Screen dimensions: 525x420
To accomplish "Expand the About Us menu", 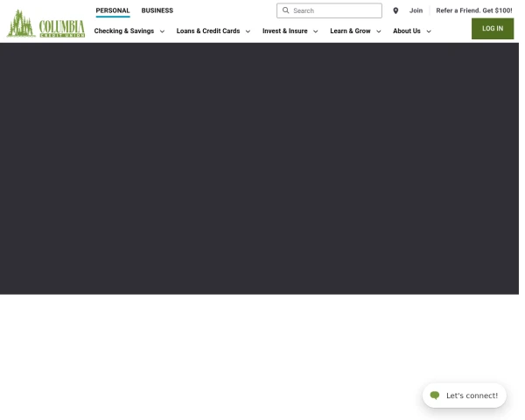I will pos(412,31).
